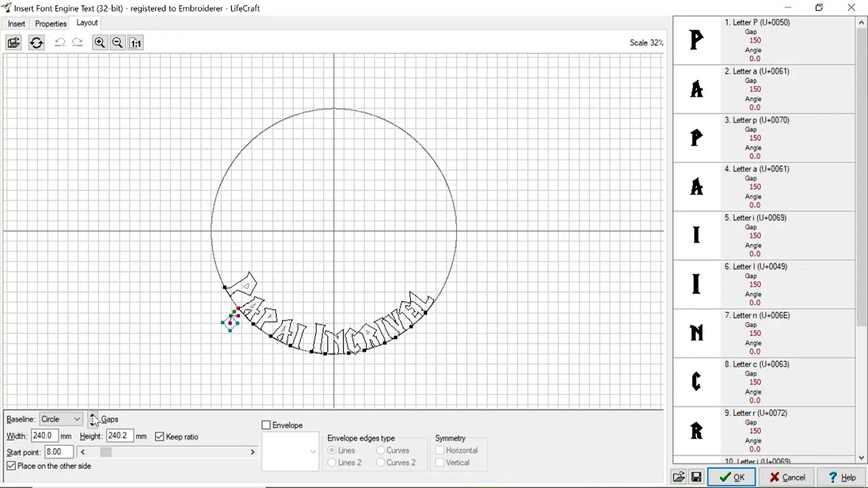Viewport: 868px width, 488px height.
Task: Click the '6. Letter I (U+0049)' label
Action: point(755,266)
